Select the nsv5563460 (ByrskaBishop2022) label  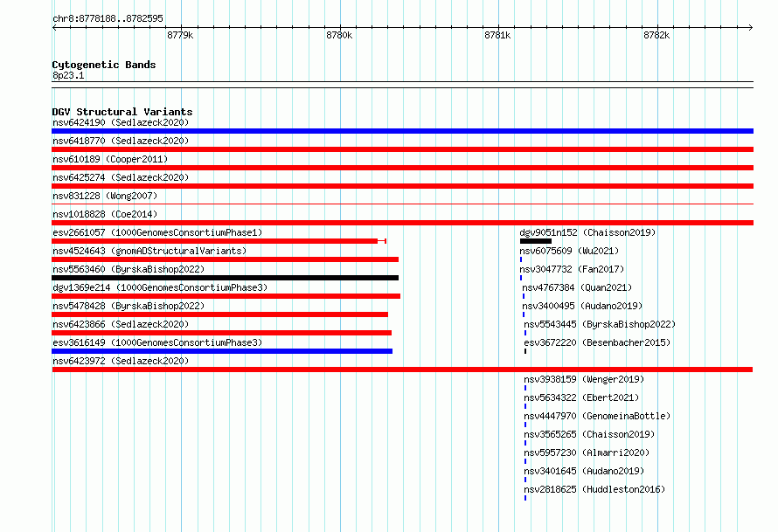tap(129, 269)
